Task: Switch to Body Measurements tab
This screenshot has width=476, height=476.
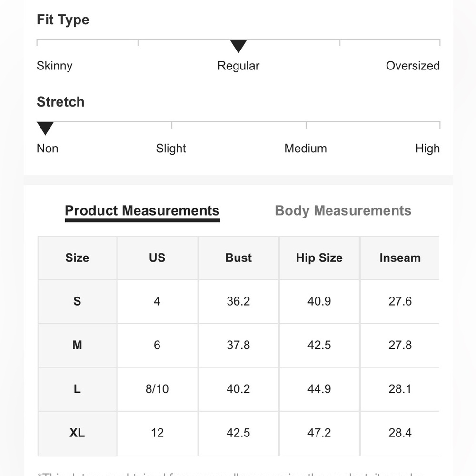Action: pos(343,211)
